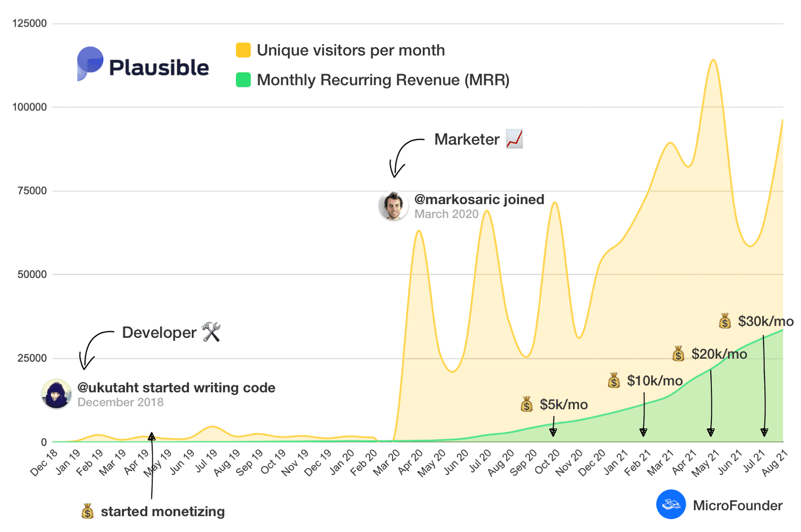Screen dimensions: 801x532
Task: Click the 50000 y-axis value
Action: pyautogui.click(x=32, y=274)
